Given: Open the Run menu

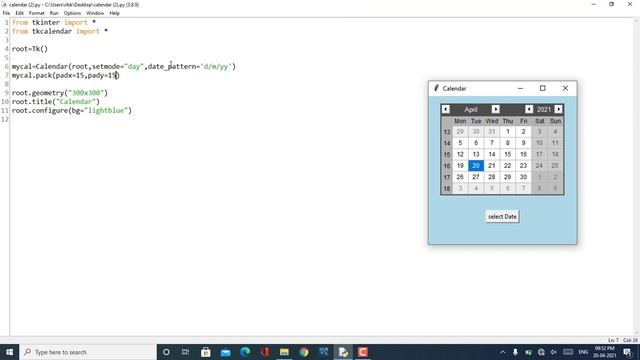Looking at the screenshot, I should point(54,13).
